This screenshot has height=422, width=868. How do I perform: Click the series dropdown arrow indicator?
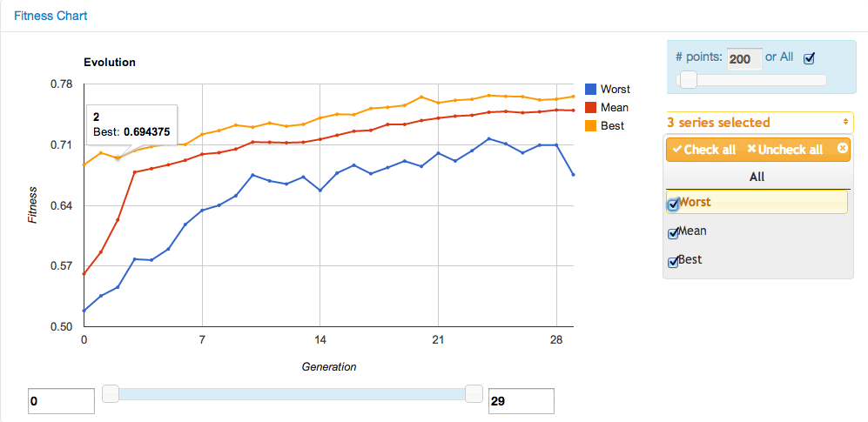coord(845,123)
